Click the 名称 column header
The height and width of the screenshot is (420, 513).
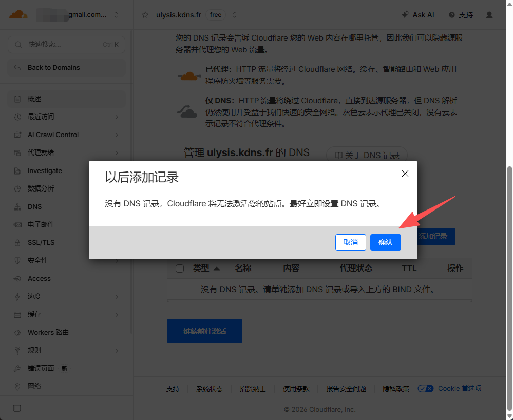point(243,269)
